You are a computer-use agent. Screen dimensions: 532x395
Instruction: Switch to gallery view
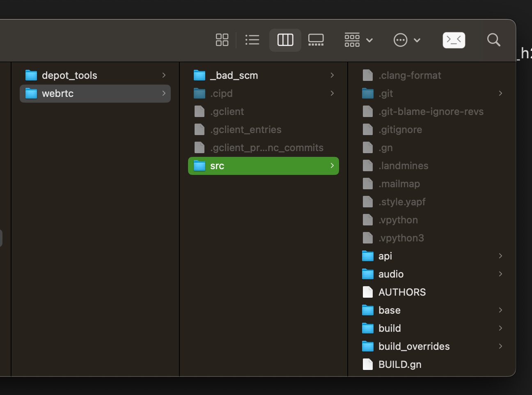pos(316,40)
